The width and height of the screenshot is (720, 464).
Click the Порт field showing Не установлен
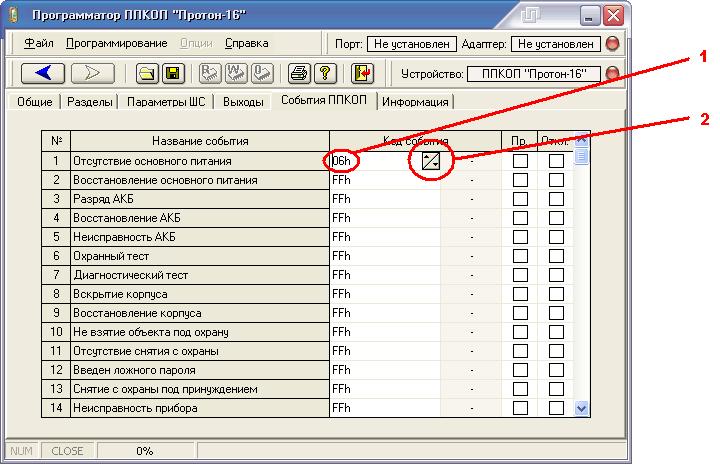tap(412, 44)
